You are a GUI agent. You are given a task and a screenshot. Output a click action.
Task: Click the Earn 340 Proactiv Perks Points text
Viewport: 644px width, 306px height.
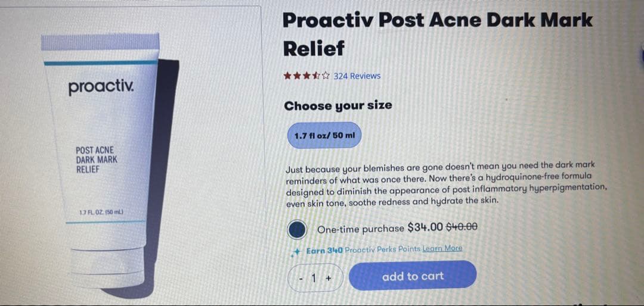(x=363, y=250)
